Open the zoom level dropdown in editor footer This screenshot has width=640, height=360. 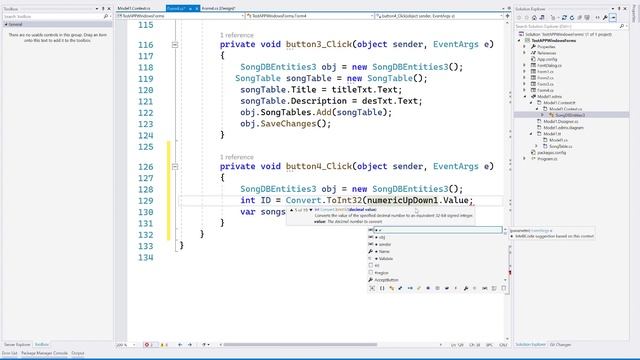pos(134,345)
